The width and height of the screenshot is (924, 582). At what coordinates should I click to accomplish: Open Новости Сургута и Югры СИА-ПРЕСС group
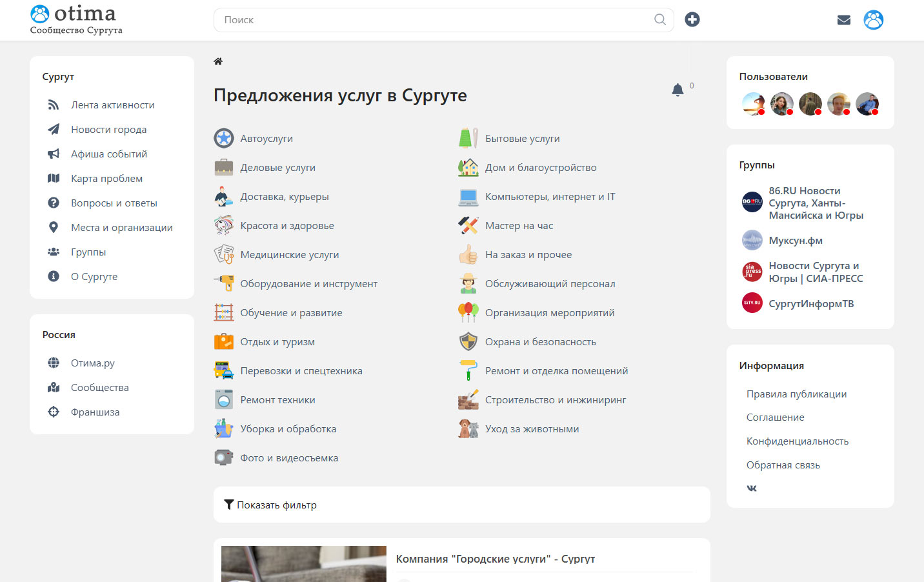click(x=816, y=272)
